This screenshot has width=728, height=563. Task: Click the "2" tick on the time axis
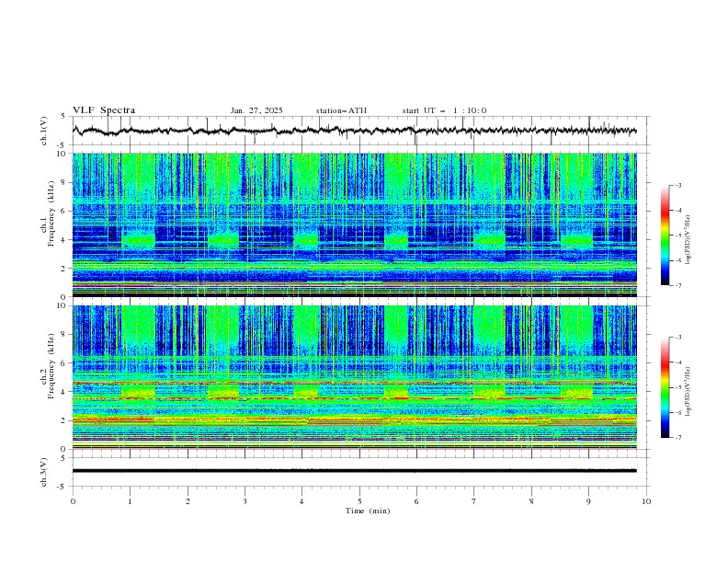click(188, 501)
